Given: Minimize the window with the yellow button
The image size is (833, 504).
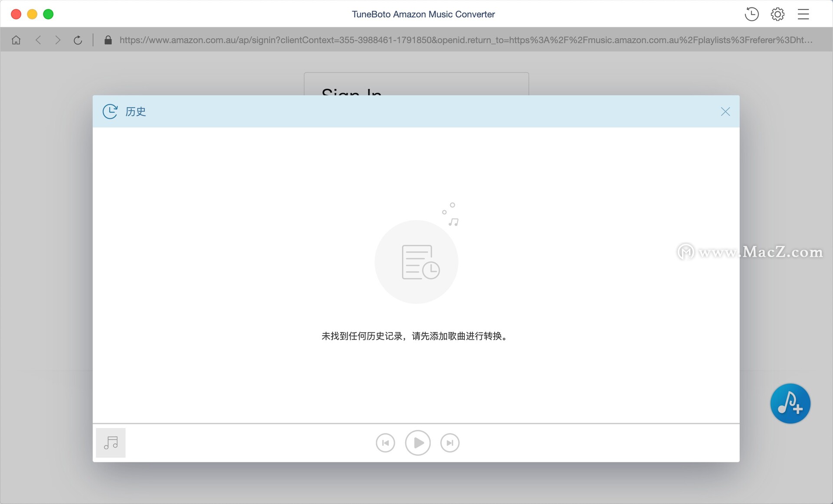Looking at the screenshot, I should 32,14.
